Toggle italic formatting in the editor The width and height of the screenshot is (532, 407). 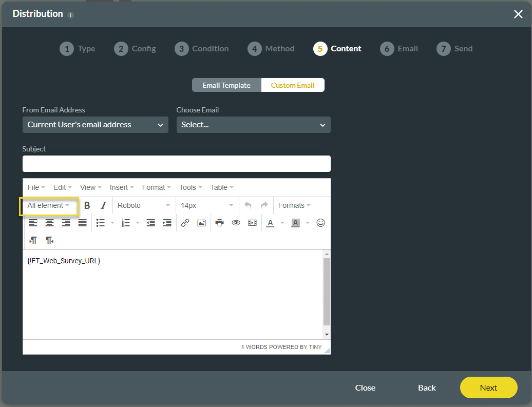(x=103, y=205)
